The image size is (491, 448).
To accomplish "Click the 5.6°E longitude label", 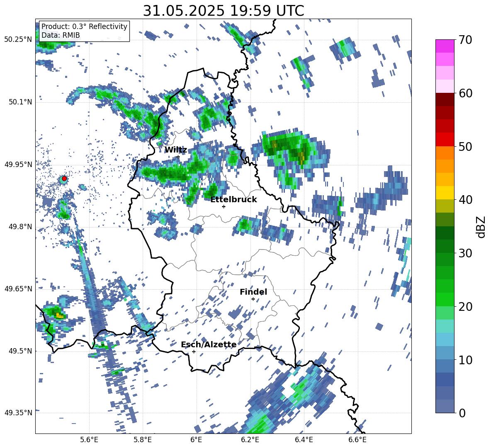I will click(89, 440).
